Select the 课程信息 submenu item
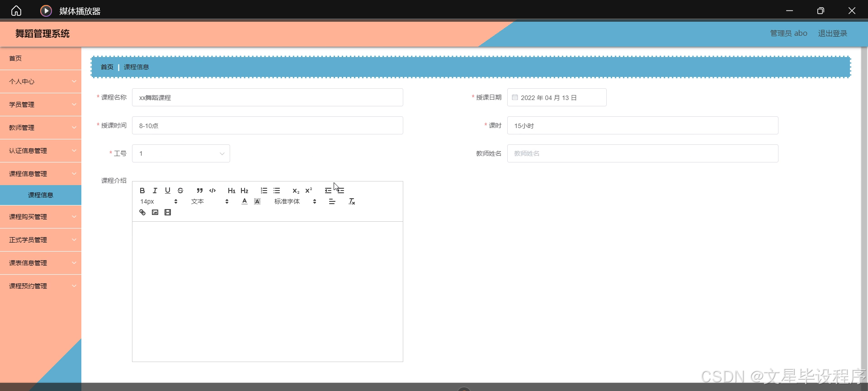This screenshot has width=868, height=391. click(41, 195)
